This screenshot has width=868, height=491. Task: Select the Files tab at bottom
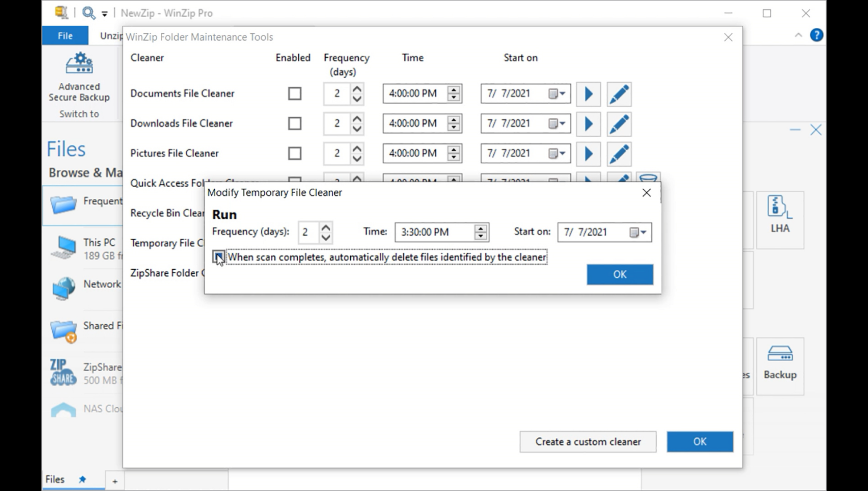(55, 479)
